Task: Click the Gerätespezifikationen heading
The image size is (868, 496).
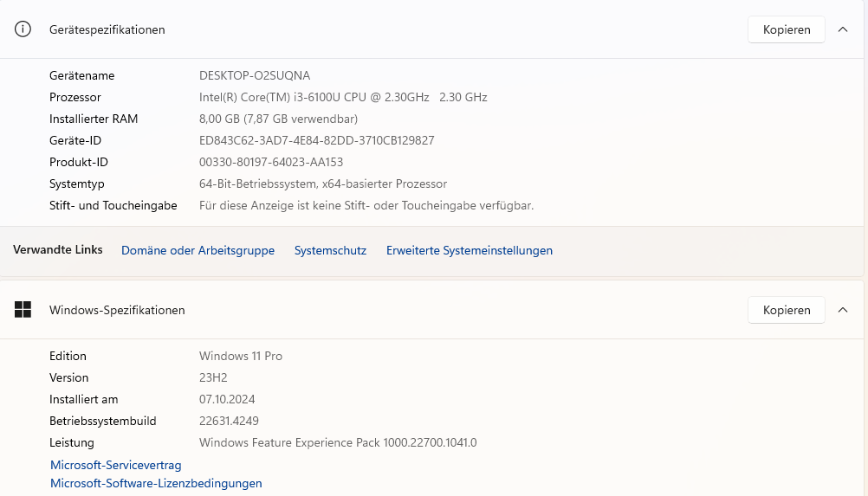Action: pos(107,29)
